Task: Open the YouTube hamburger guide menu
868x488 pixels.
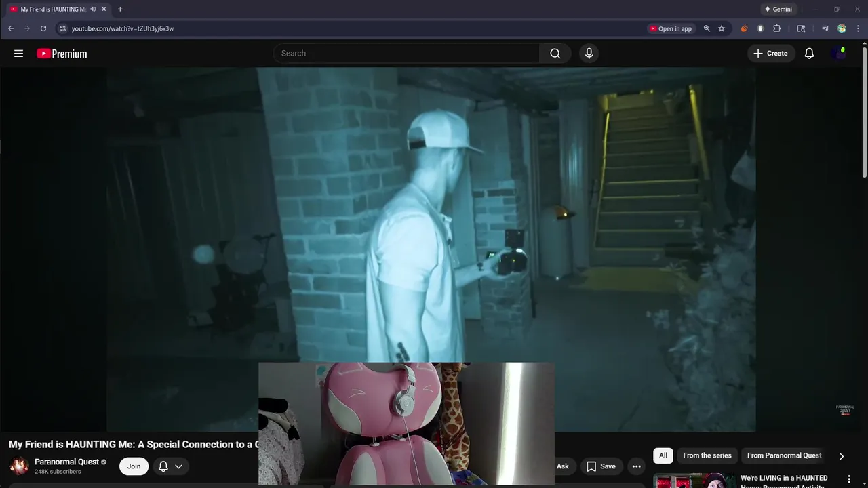Action: (18, 54)
